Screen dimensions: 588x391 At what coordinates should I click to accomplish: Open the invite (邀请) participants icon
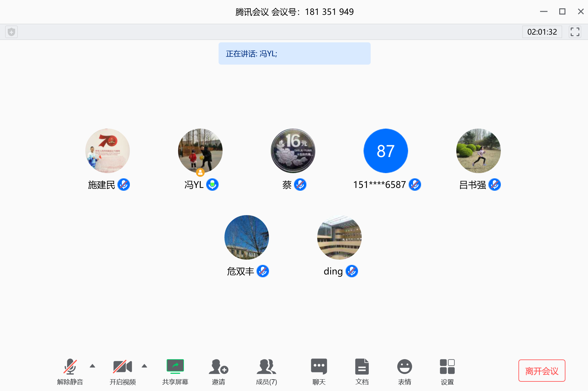coord(218,371)
